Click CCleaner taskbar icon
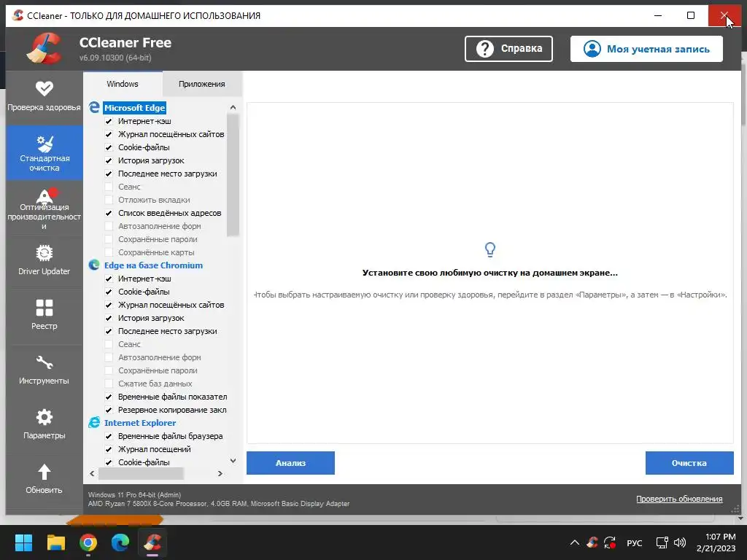This screenshot has width=747, height=560. tap(152, 542)
